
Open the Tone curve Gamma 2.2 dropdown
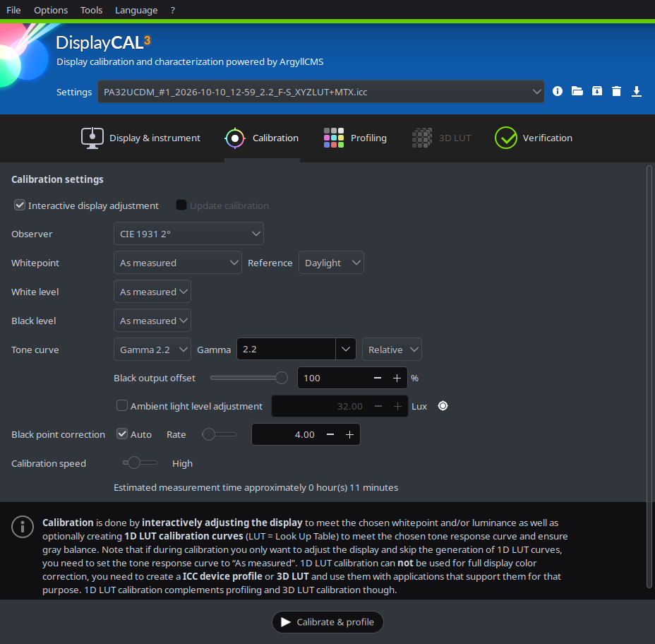coord(152,350)
